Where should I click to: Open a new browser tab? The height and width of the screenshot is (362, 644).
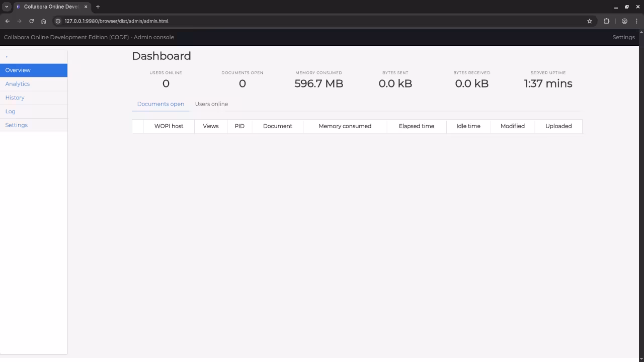tap(98, 7)
